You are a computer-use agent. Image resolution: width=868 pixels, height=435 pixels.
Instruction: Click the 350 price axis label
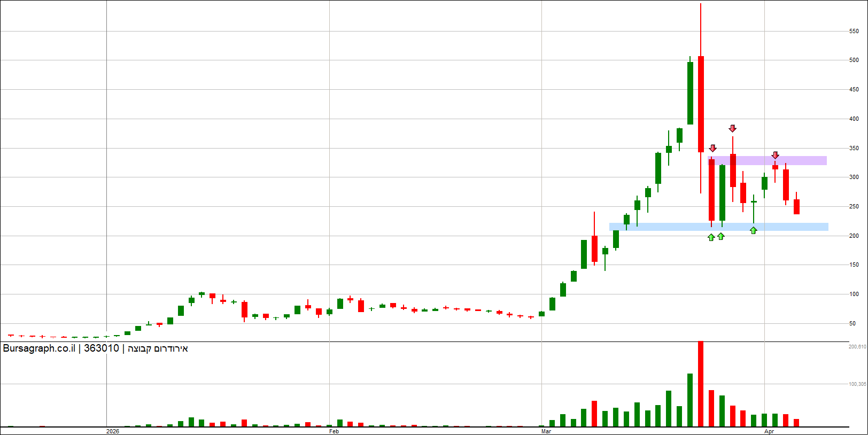point(854,148)
